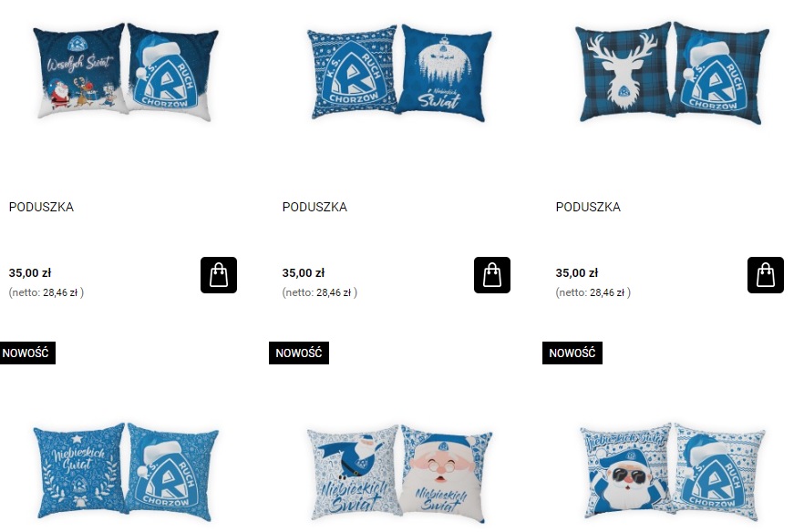Click NOWOŚĆ badge above the sunglasses Santa pillow
This screenshot has width=804, height=532.
click(x=572, y=353)
